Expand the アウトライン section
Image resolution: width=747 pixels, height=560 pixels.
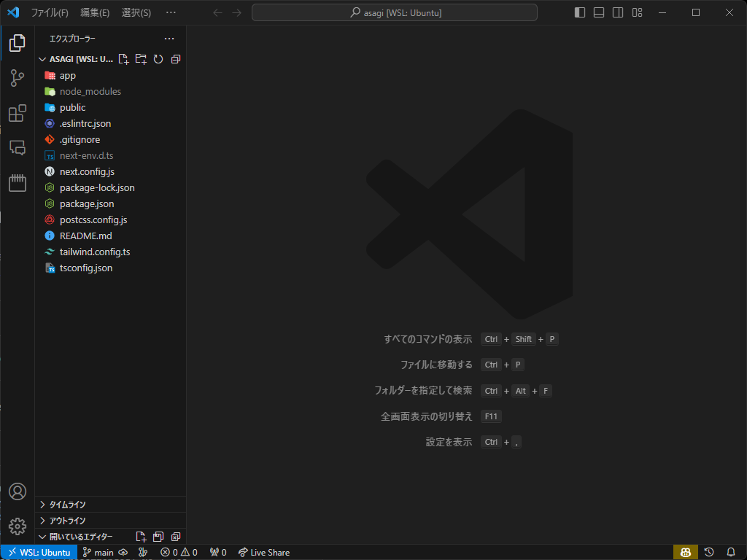point(111,521)
